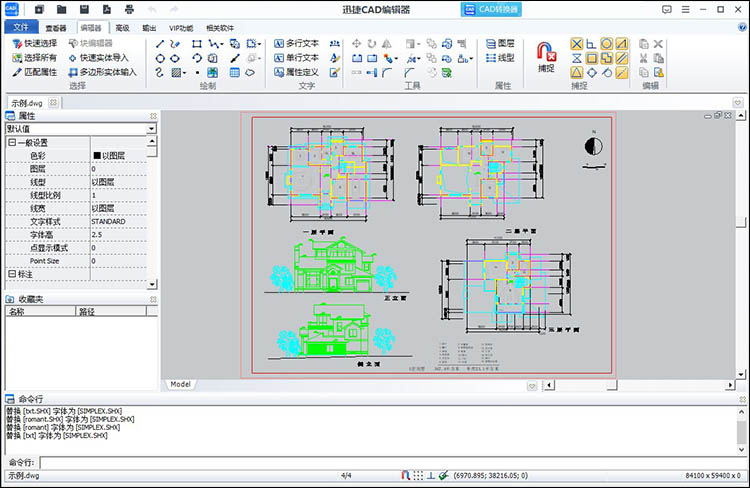Open the 默认值 properties combo box

click(81, 129)
